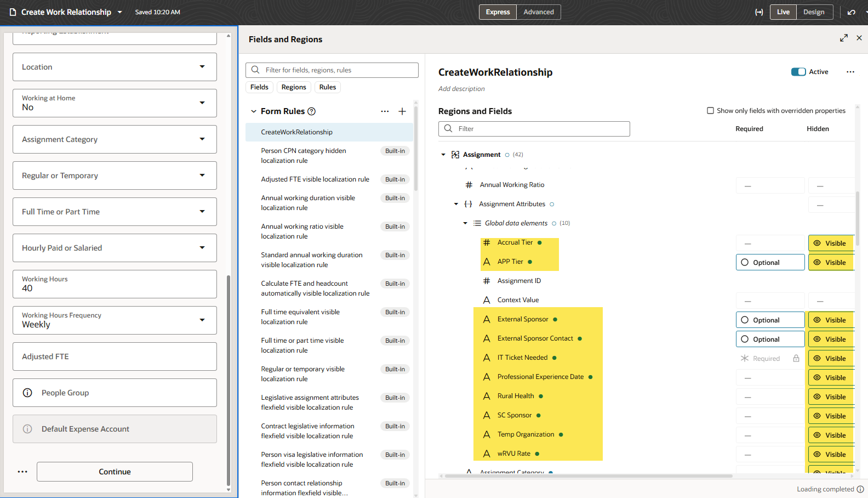Viewport: 868px width, 498px height.
Task: Switch to the Design view tab
Action: click(814, 12)
